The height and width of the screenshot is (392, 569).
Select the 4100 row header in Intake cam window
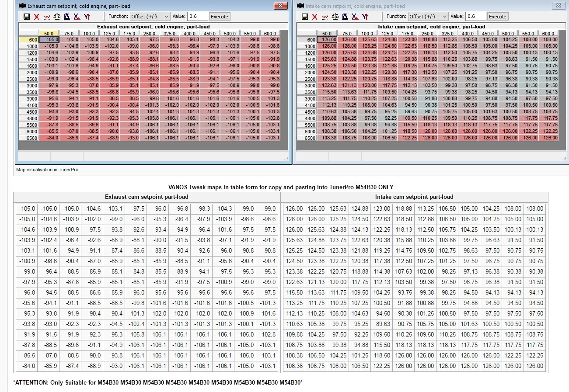[x=307, y=105]
